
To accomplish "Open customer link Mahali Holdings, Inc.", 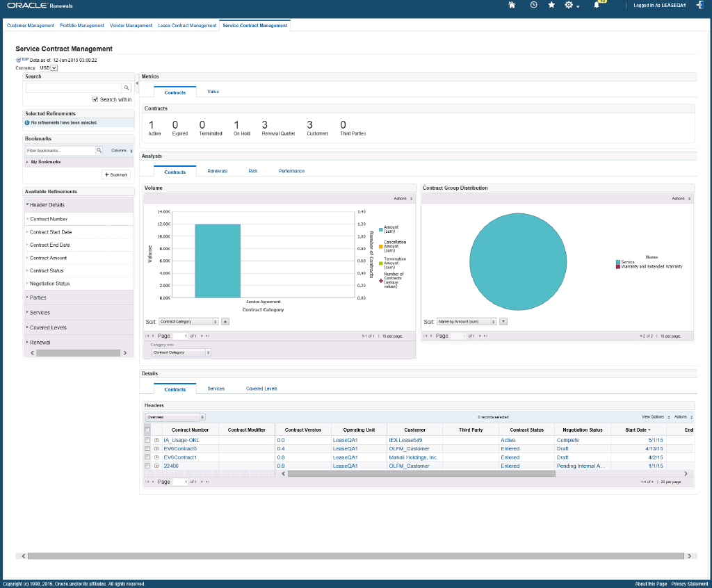I will pos(413,457).
